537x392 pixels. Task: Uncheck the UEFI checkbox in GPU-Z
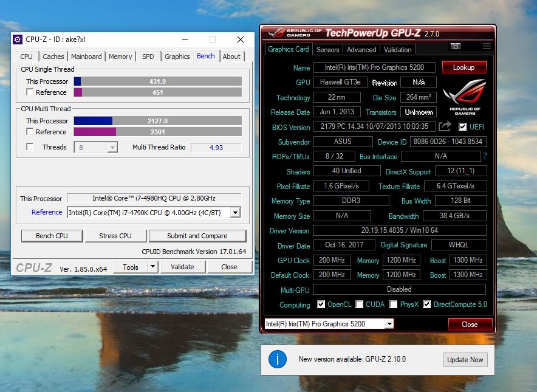(x=463, y=127)
